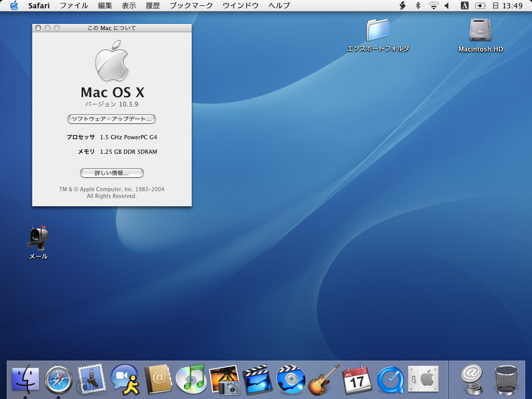Open System Preferences in Dock
This screenshot has width=532, height=399.
423,379
